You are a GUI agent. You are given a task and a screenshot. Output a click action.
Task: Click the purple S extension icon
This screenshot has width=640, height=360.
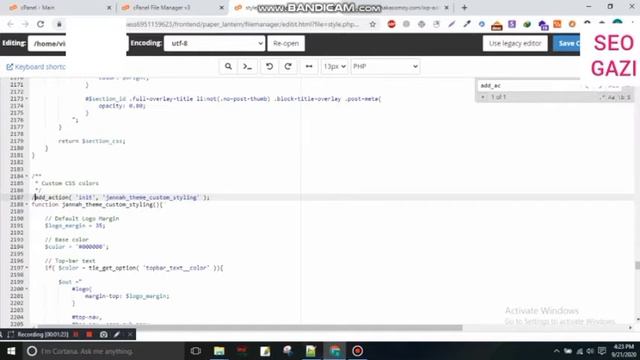coord(512,24)
